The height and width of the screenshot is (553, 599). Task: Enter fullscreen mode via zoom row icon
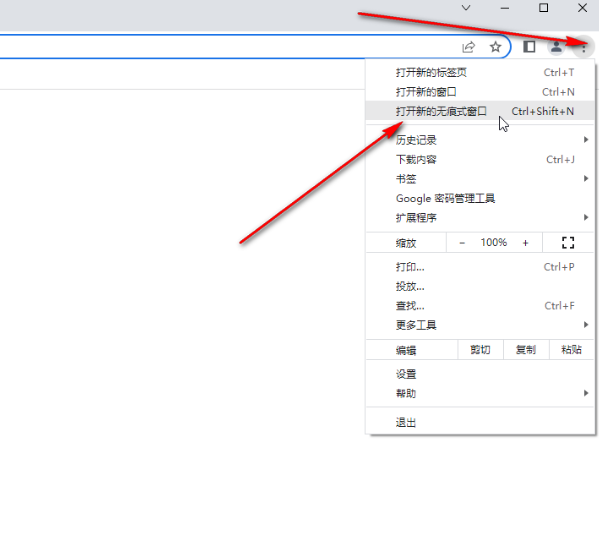coord(568,243)
